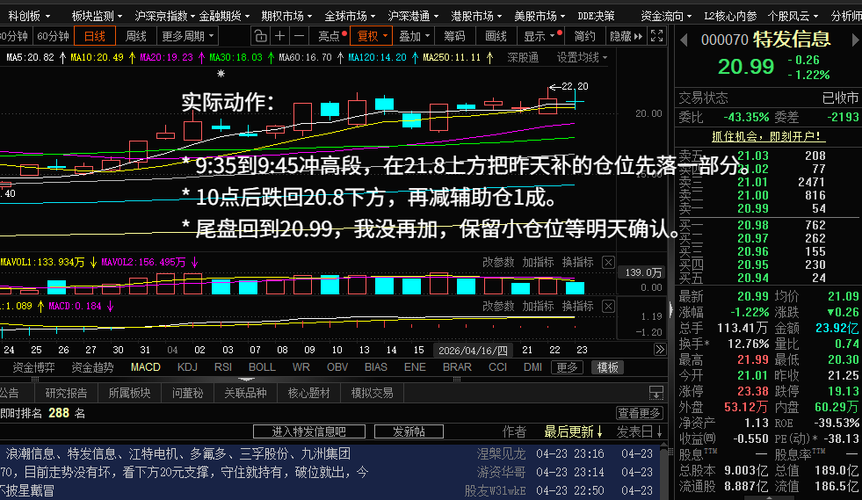Open the 研究报告 tab

click(x=66, y=393)
